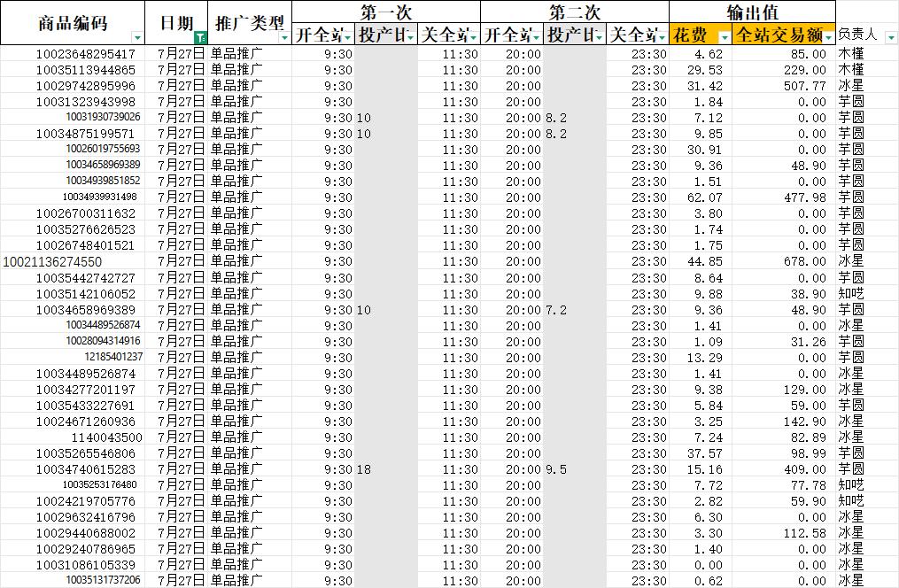
Task: Open the 关全站 filter under 第二次
Action: pos(663,38)
